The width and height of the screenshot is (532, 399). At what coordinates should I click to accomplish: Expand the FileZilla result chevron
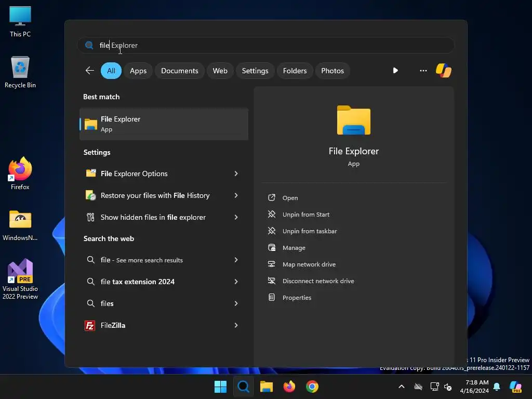click(x=236, y=325)
